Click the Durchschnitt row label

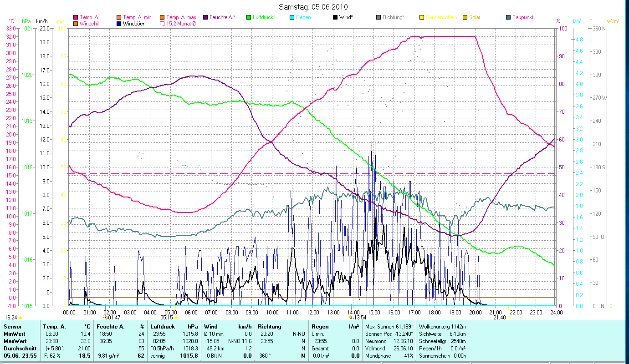tap(18, 348)
